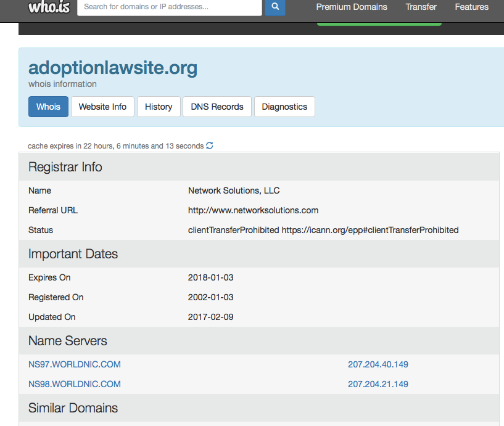This screenshot has height=426, width=504.
Task: Open Premium Domains in navigation bar
Action: pyautogui.click(x=352, y=7)
